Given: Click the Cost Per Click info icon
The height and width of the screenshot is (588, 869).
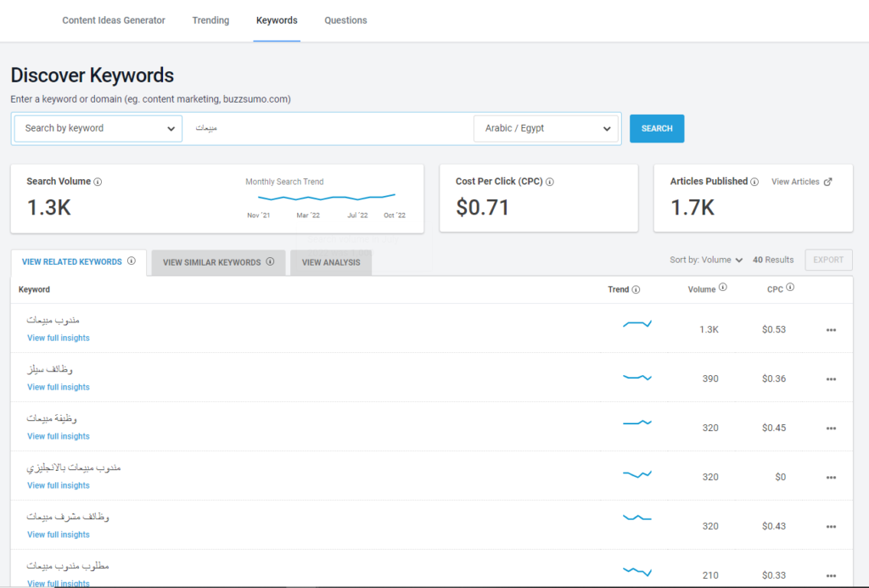Looking at the screenshot, I should 550,182.
